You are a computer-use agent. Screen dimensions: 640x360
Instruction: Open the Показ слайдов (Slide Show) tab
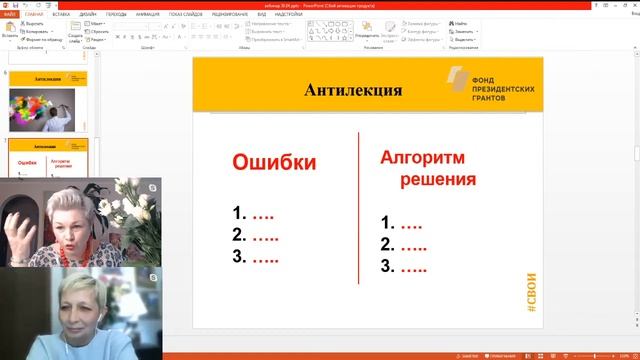(186, 14)
